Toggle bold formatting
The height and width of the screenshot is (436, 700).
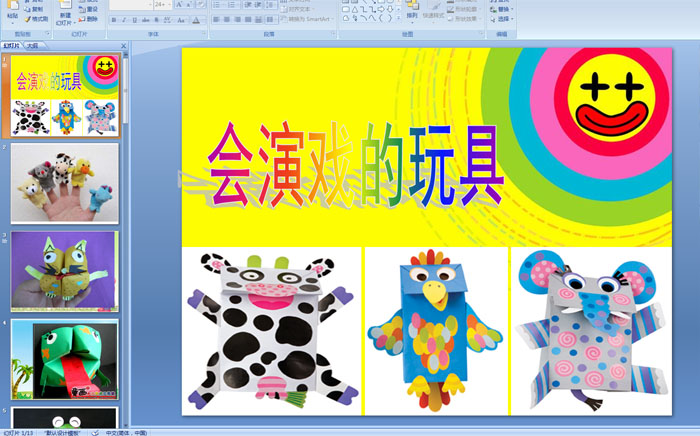tap(114, 20)
